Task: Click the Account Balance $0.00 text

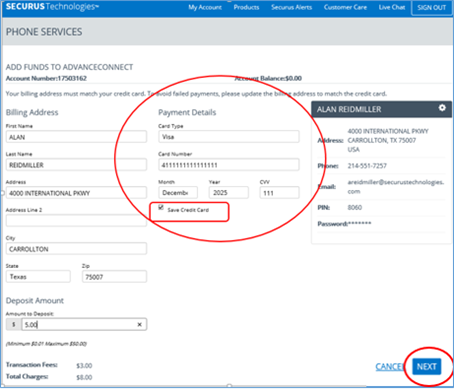Action: [x=268, y=78]
